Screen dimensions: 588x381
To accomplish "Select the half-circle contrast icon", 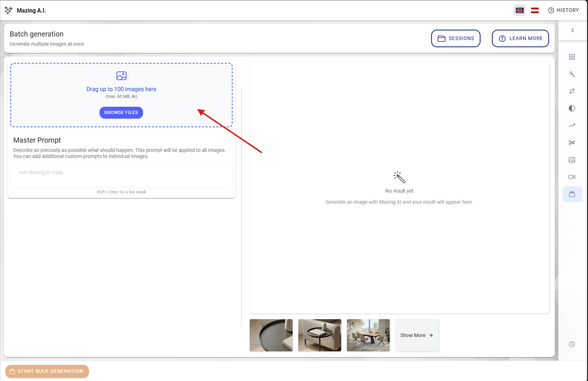I will 572,108.
